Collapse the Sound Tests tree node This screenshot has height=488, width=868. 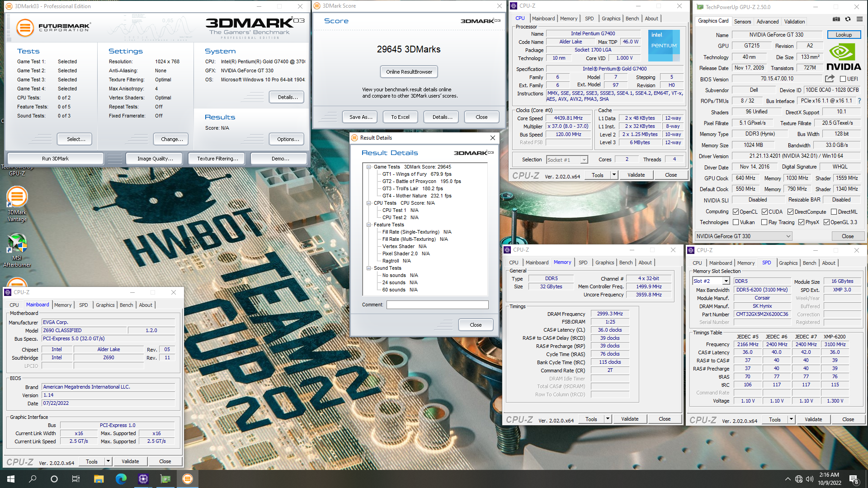(x=369, y=268)
